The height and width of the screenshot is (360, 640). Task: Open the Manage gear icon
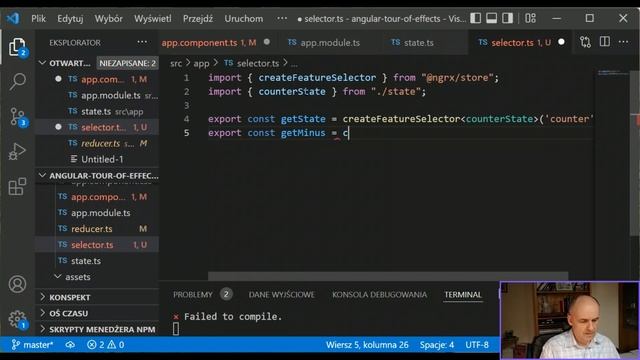pyautogui.click(x=17, y=319)
